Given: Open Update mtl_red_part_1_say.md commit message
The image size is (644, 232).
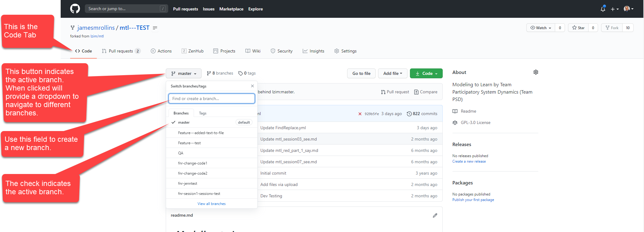Looking at the screenshot, I should pyautogui.click(x=289, y=150).
